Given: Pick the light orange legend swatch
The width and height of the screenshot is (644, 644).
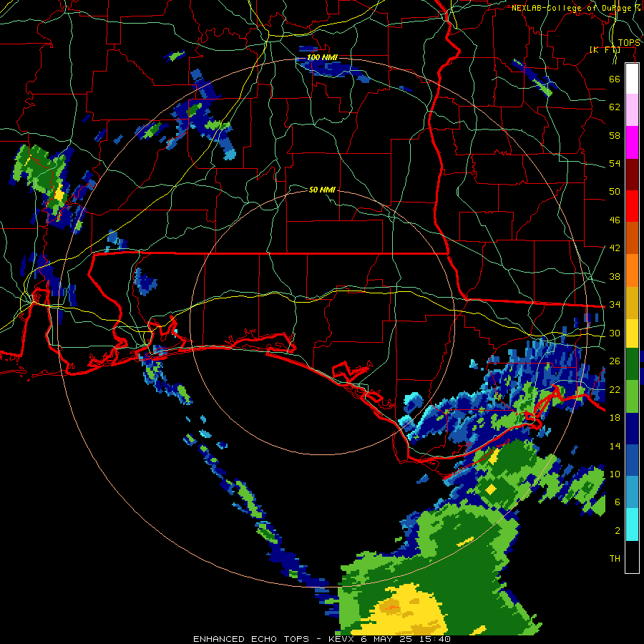Looking at the screenshot, I should click(632, 270).
